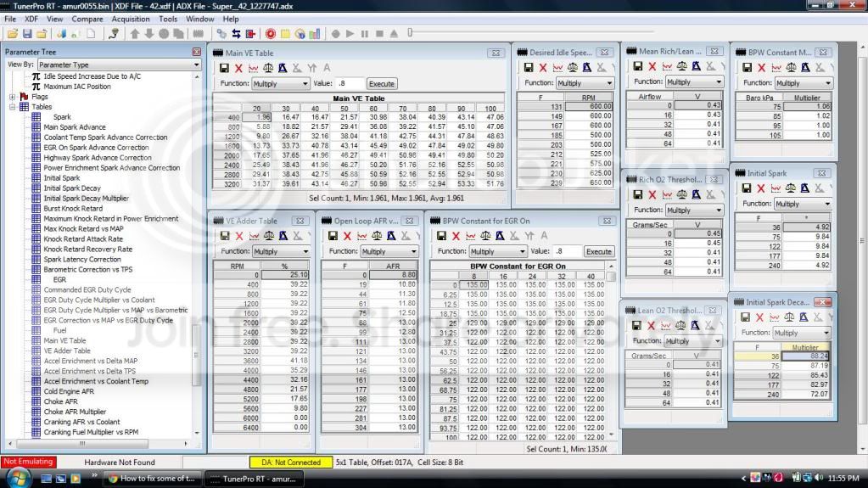Click Execute button in BPW Constant for EGR On
Image resolution: width=868 pixels, height=488 pixels.
point(598,251)
